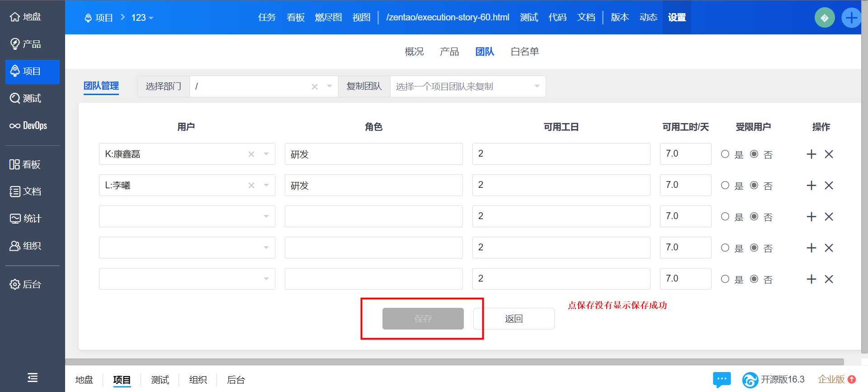Viewport: 868px width, 392px height.
Task: Expand the 123 project switcher dropdown
Action: click(142, 18)
